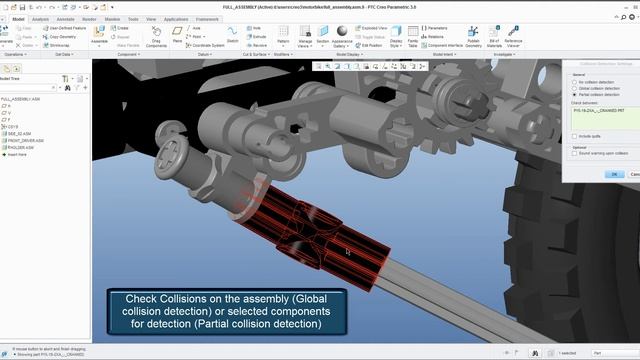Image resolution: width=640 pixels, height=360 pixels.
Task: Expand the Operations group dropdown
Action: (16, 54)
